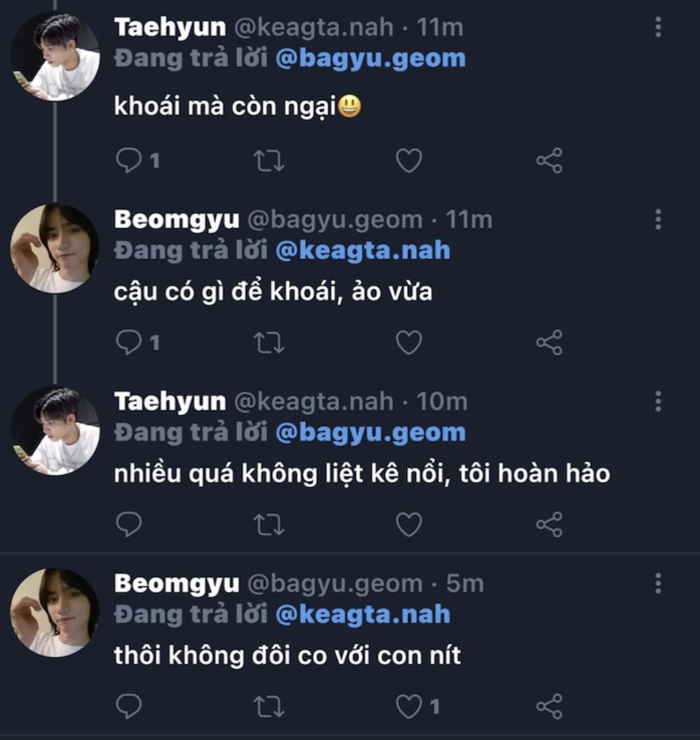Viewport: 700px width, 740px height.
Task: Open @keagta.nah mention in Beomgyu's last reply
Action: click(x=363, y=614)
